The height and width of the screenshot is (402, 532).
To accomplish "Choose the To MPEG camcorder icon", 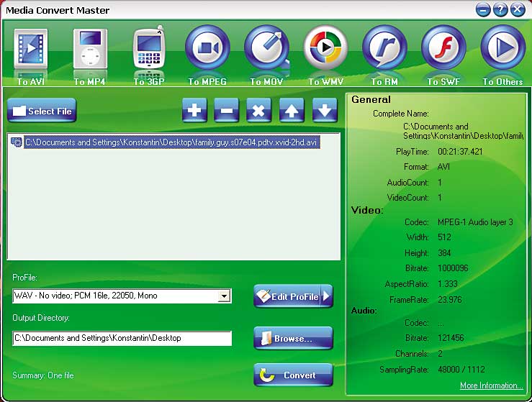I will [x=207, y=47].
